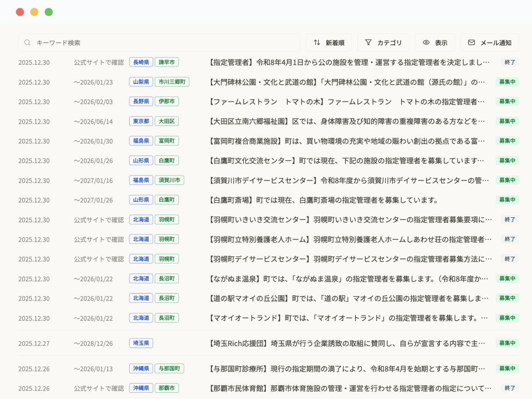
Task: Select the 北海道 prefecture tag
Action: 141,219
